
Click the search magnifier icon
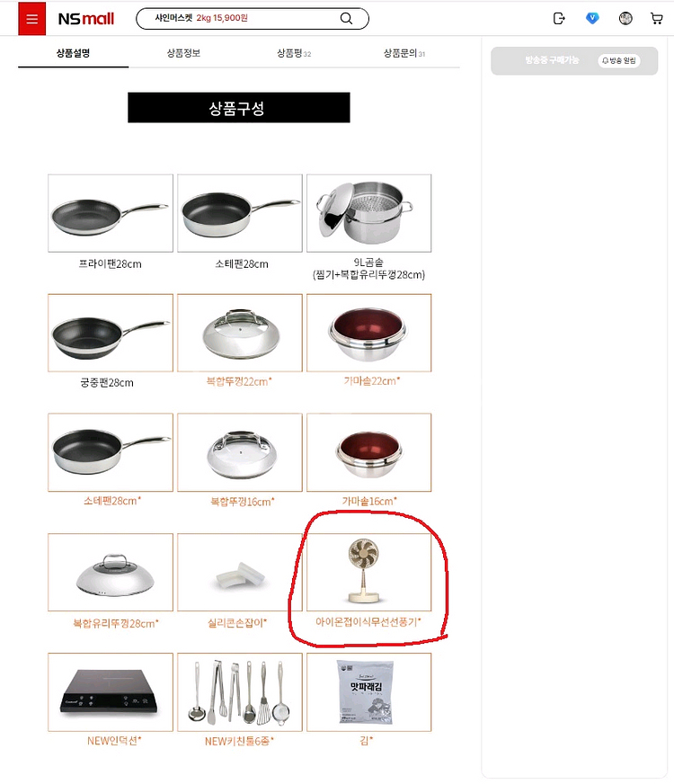click(346, 19)
